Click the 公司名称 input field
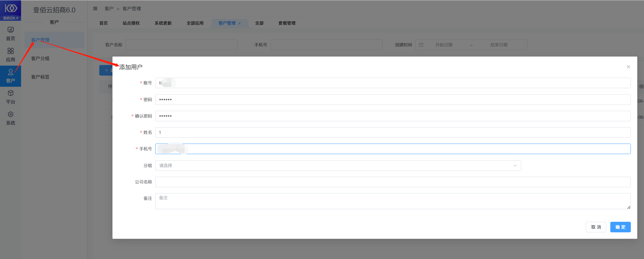644x259 pixels. point(393,182)
